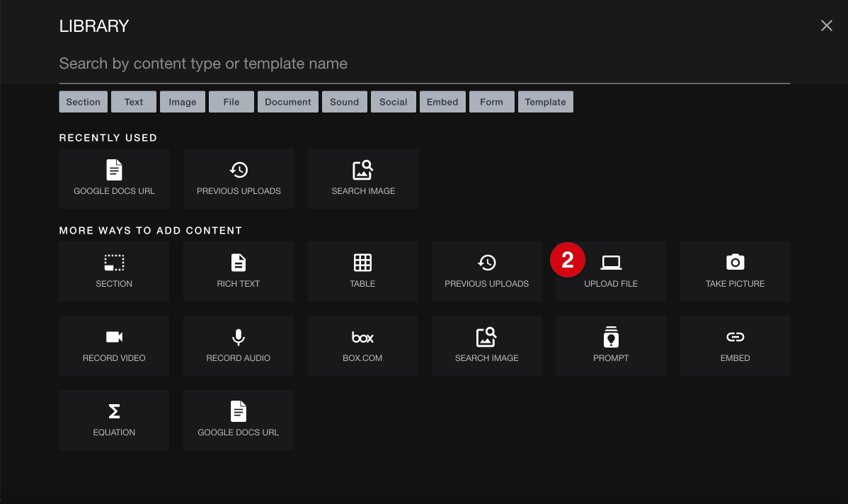The image size is (848, 504).
Task: Filter library by File
Action: pyautogui.click(x=231, y=102)
